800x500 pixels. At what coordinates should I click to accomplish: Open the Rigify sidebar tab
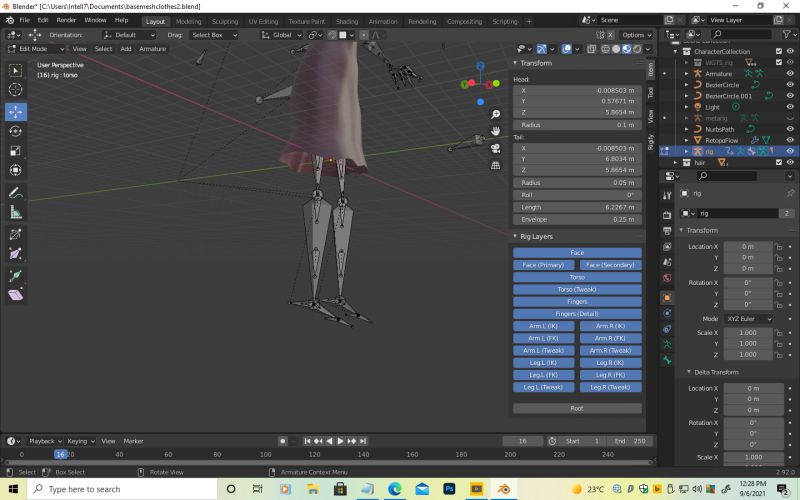(651, 141)
